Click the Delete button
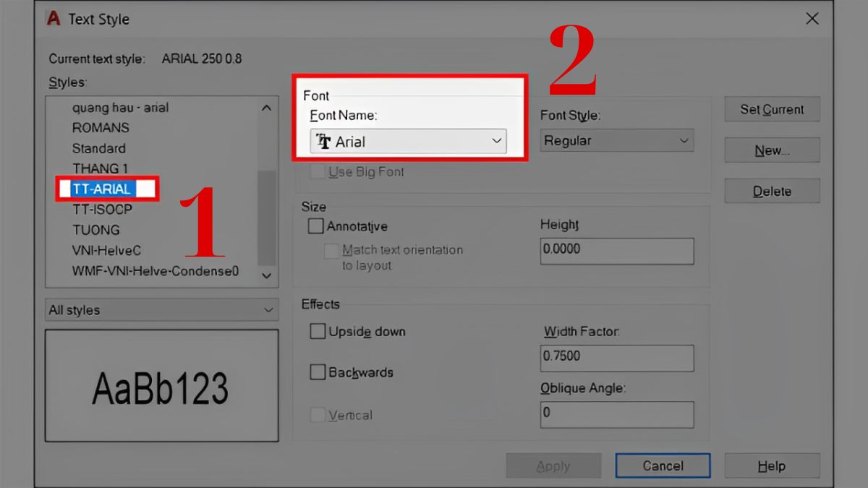 [x=772, y=192]
